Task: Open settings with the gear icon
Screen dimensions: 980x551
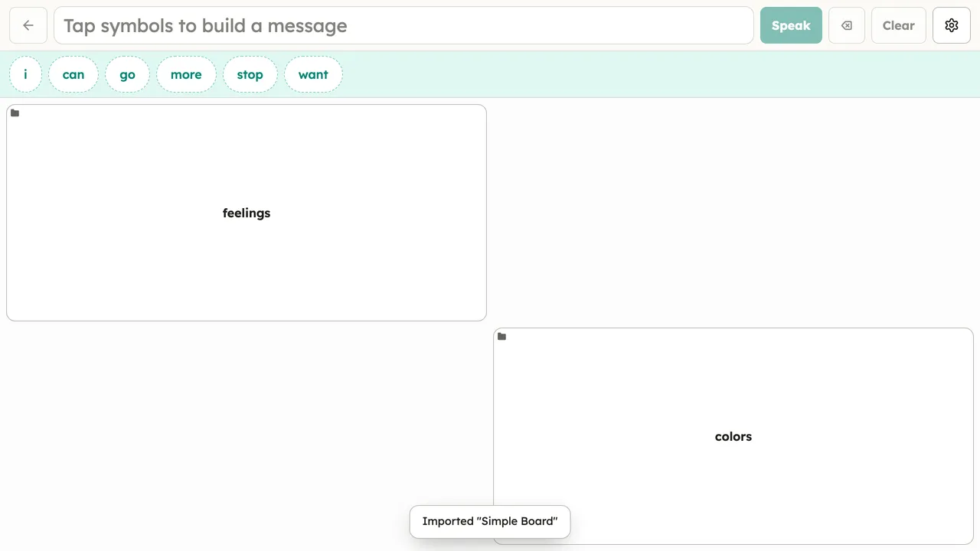Action: pyautogui.click(x=952, y=25)
